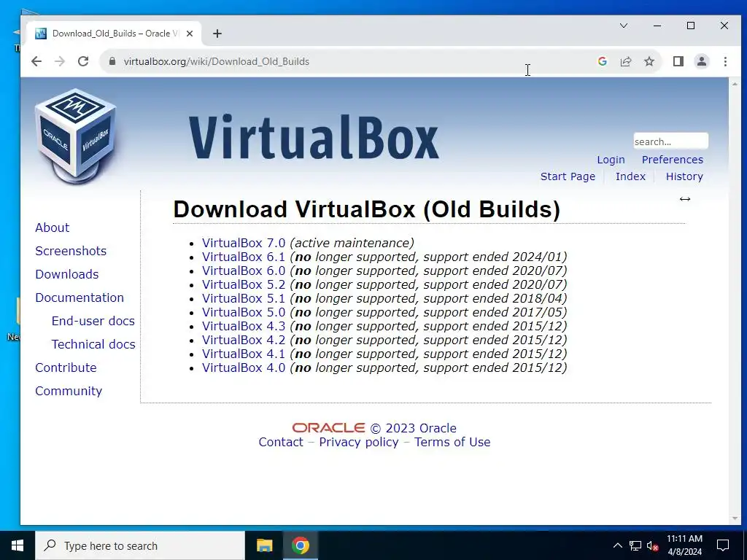Viewport: 747px width, 560px height.
Task: Click the wiki search field
Action: pos(670,141)
